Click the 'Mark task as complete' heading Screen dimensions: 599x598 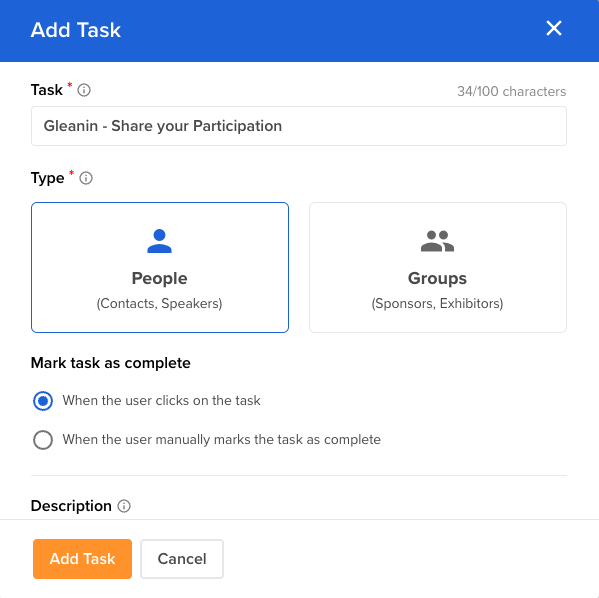click(x=110, y=363)
